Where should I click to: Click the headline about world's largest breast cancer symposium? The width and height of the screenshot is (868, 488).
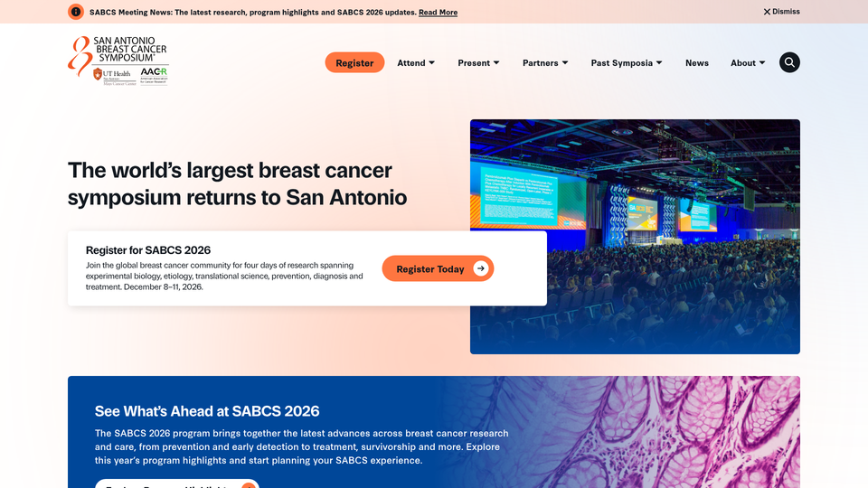pos(237,183)
